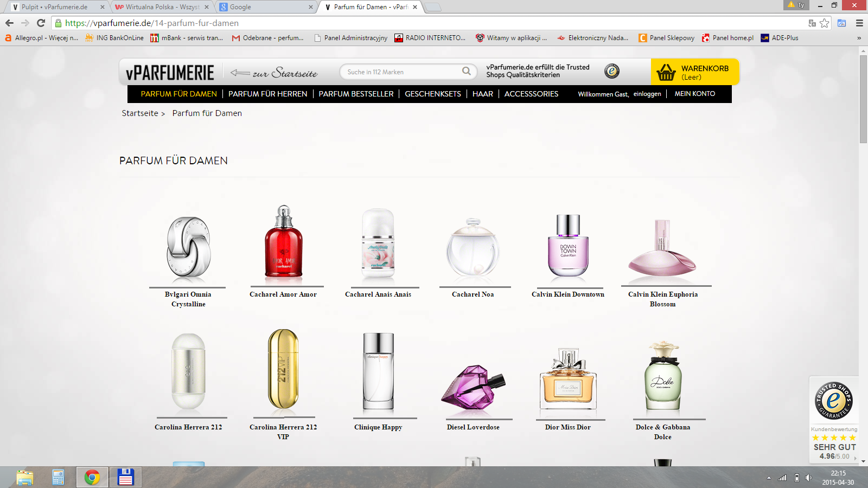The width and height of the screenshot is (868, 488).
Task: Open Cacharel Anais Anais bottle image
Action: tap(378, 244)
